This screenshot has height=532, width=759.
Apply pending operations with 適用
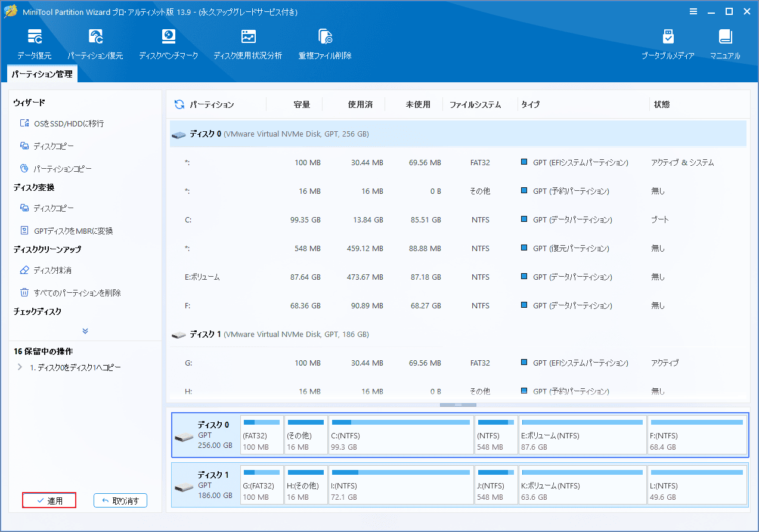point(49,501)
